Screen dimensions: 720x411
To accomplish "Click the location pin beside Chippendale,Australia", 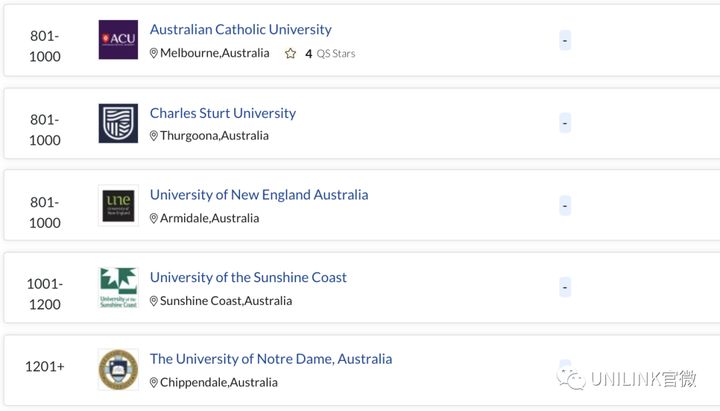I will [x=154, y=383].
